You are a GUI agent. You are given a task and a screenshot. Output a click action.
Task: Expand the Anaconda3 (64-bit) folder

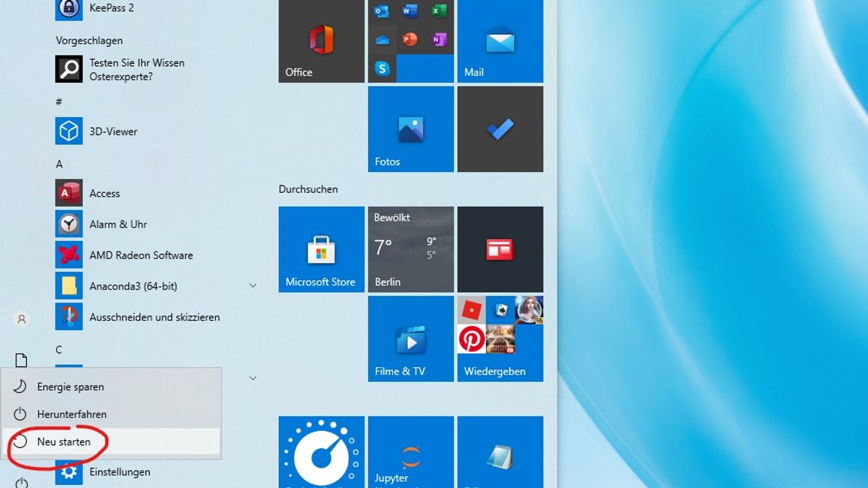(253, 285)
